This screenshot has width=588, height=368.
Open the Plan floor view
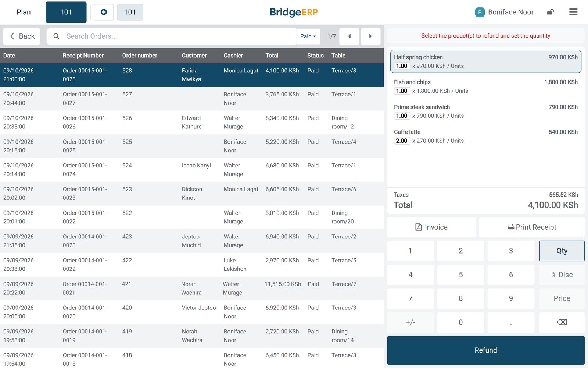pos(24,12)
